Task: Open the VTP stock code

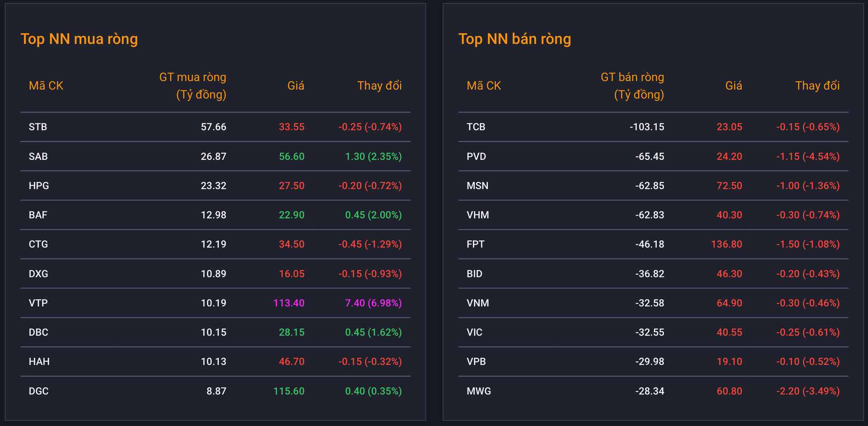Action: pos(38,303)
